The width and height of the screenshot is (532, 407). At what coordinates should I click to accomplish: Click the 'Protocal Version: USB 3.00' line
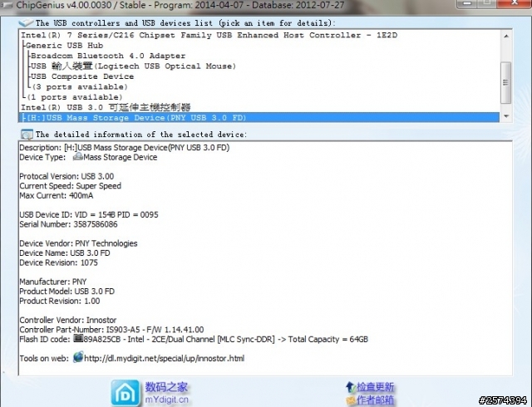point(66,176)
